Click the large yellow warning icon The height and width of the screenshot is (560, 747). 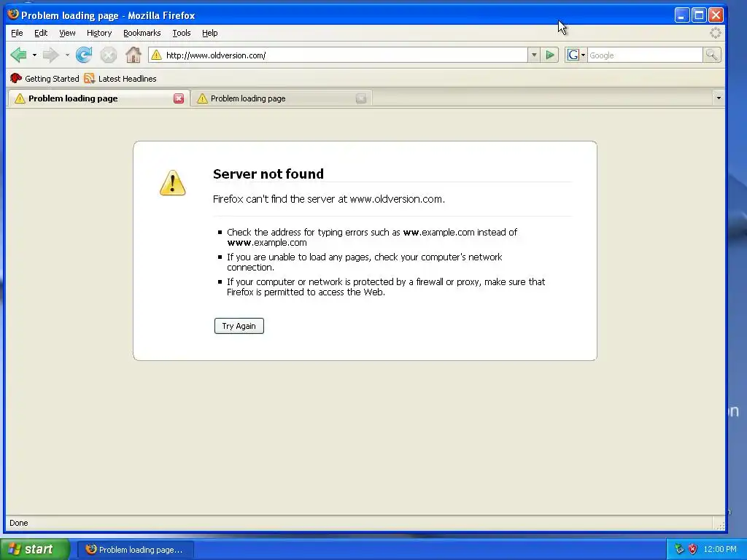point(172,183)
